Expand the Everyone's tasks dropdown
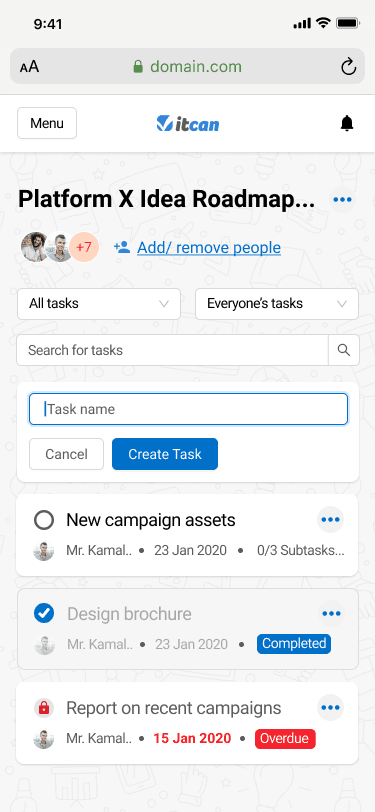The width and height of the screenshot is (375, 812). click(277, 303)
